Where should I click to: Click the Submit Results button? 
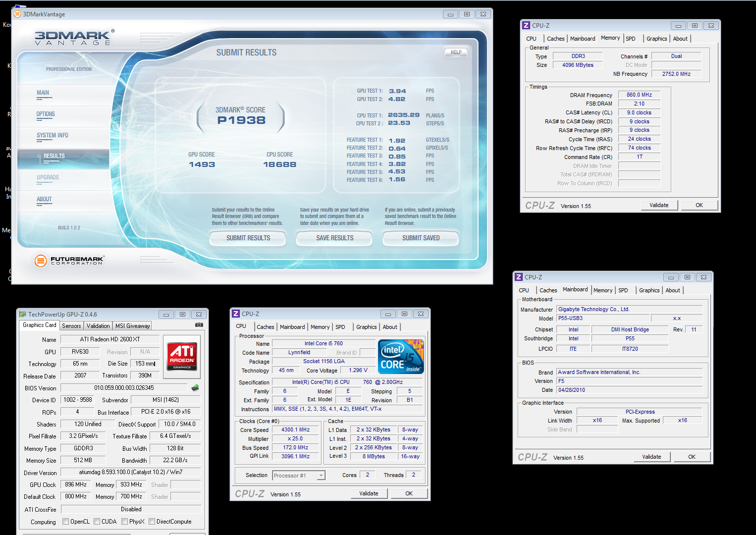tap(248, 238)
